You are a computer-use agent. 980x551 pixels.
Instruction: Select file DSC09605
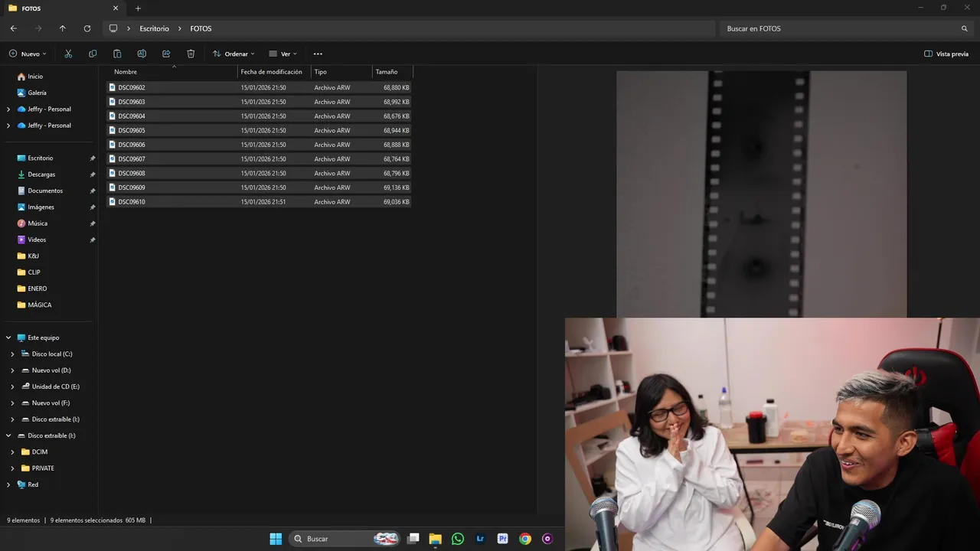point(259,131)
